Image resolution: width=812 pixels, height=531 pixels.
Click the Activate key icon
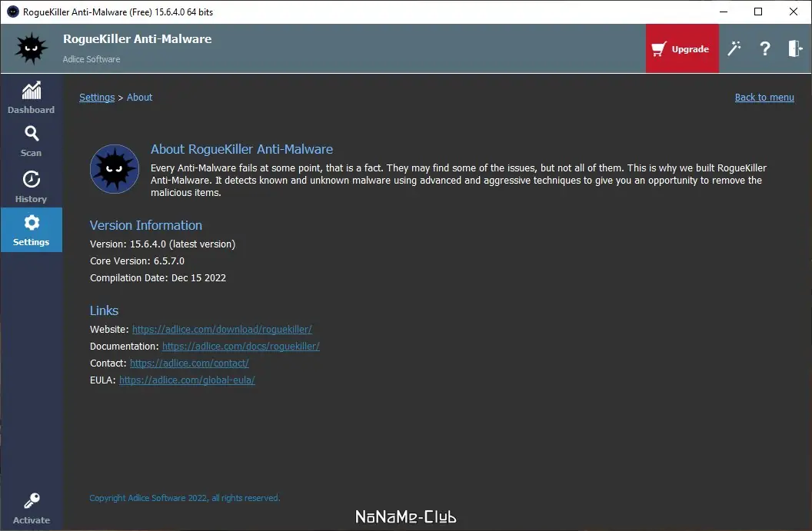[31, 501]
